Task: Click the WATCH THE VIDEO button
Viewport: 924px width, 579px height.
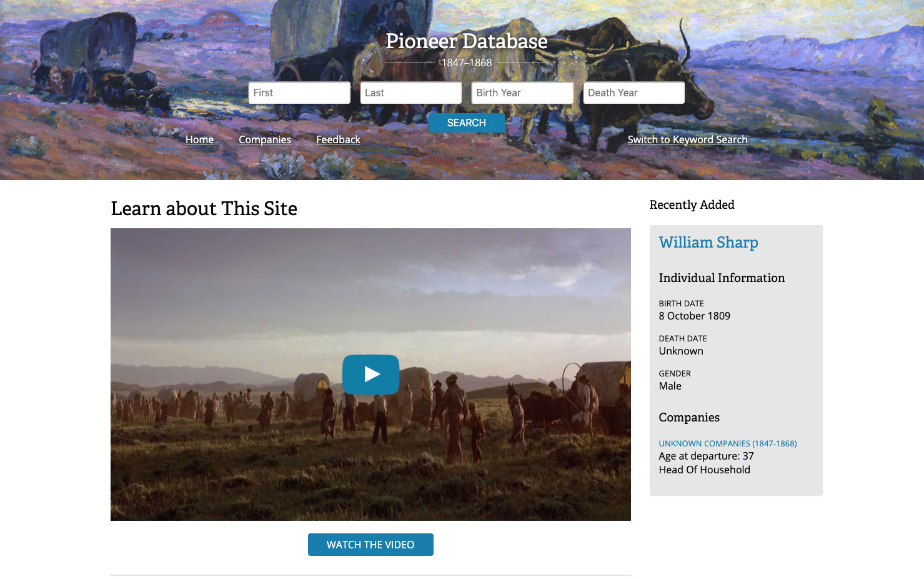Action: 370,545
